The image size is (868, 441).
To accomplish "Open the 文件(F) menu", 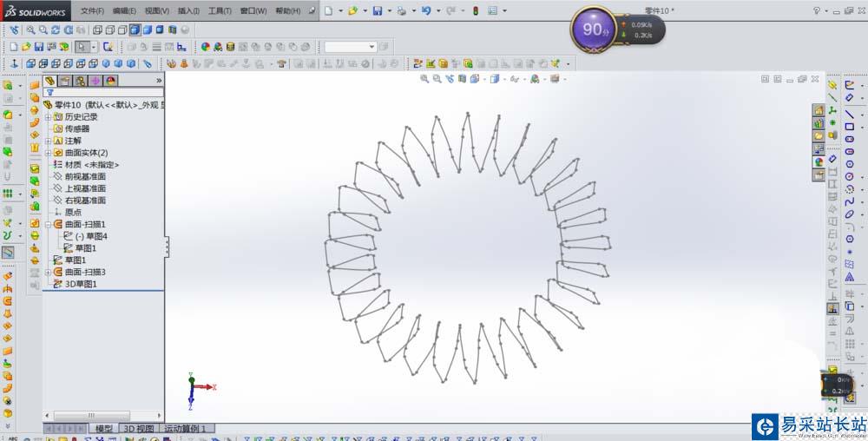I will (92, 10).
